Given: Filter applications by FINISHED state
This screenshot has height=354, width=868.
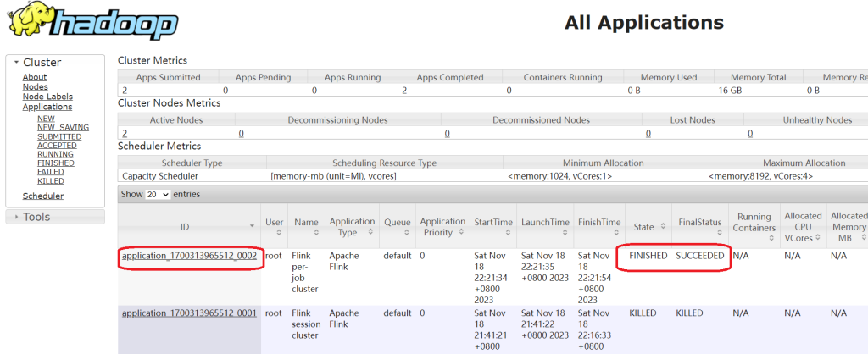Looking at the screenshot, I should [55, 163].
